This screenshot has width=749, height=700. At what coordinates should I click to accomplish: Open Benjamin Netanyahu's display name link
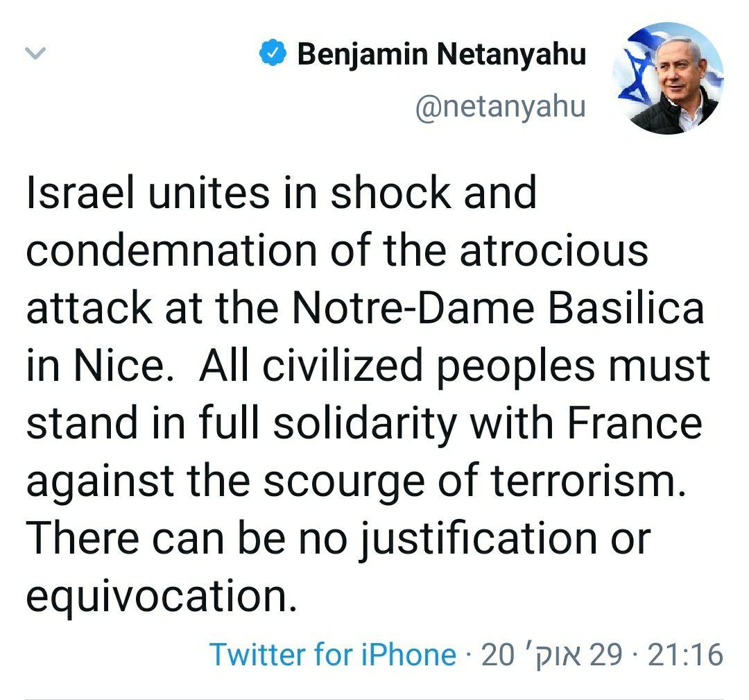(x=441, y=54)
